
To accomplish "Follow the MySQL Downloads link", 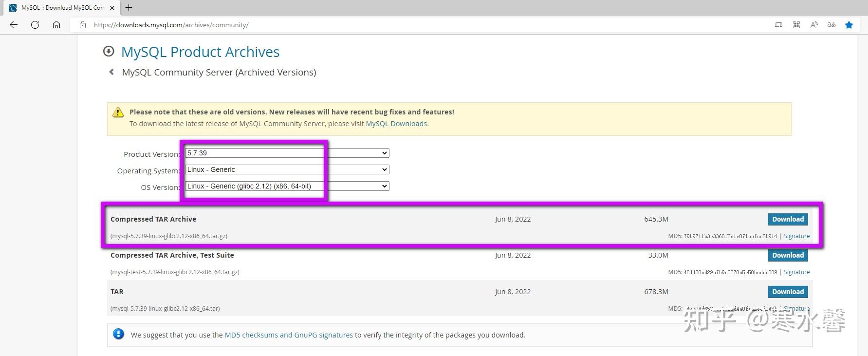I will point(396,124).
